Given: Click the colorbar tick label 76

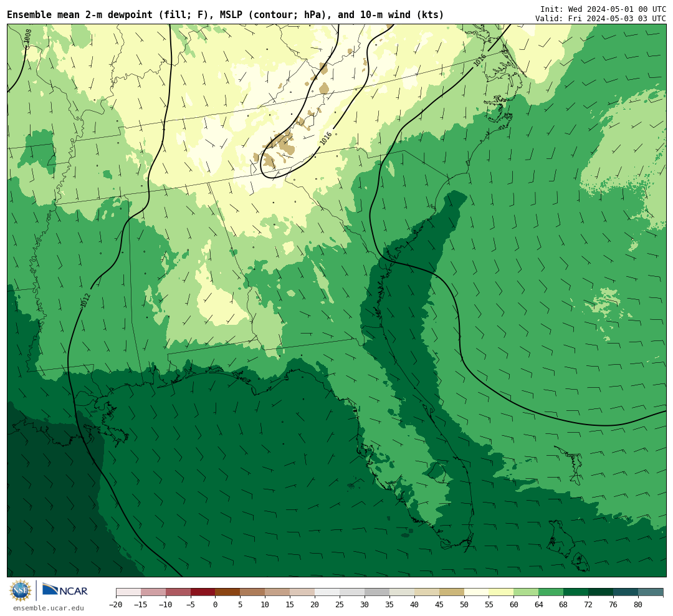Looking at the screenshot, I should (614, 605).
